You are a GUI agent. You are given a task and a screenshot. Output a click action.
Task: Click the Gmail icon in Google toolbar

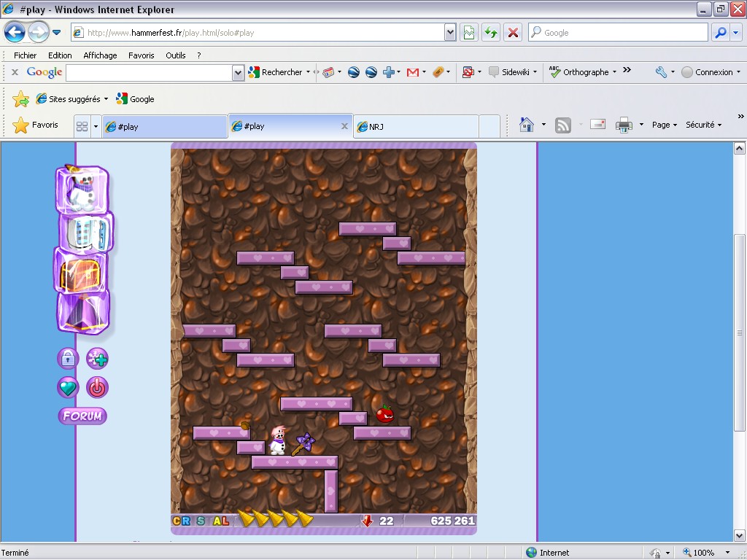tap(413, 72)
